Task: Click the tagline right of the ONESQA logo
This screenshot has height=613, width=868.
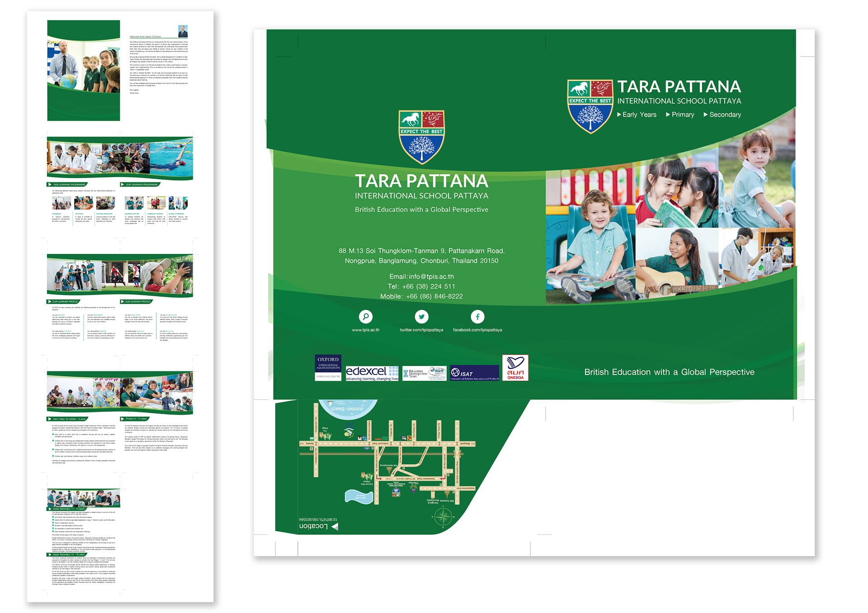Action: 669,372
